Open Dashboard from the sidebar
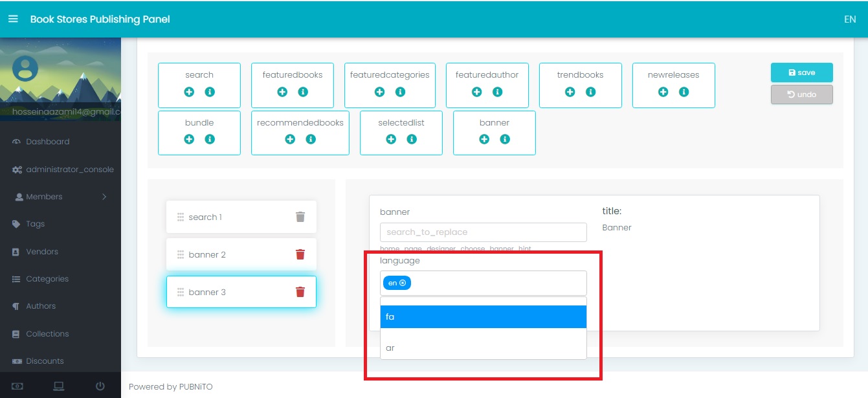The height and width of the screenshot is (398, 868). click(x=47, y=142)
